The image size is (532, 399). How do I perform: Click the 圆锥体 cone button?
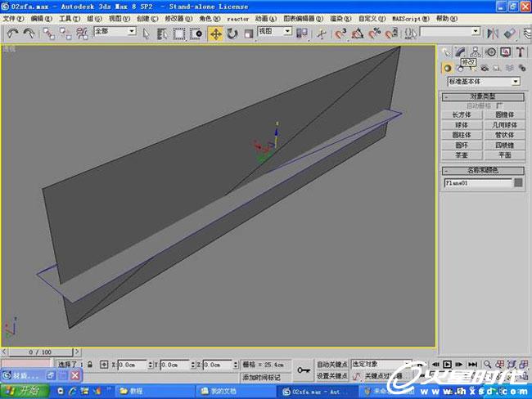click(504, 115)
